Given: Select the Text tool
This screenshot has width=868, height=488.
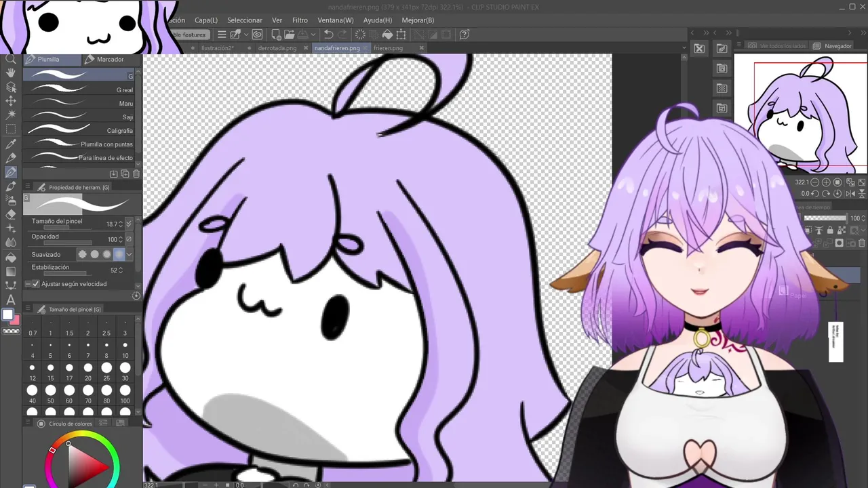Looking at the screenshot, I should 11,300.
